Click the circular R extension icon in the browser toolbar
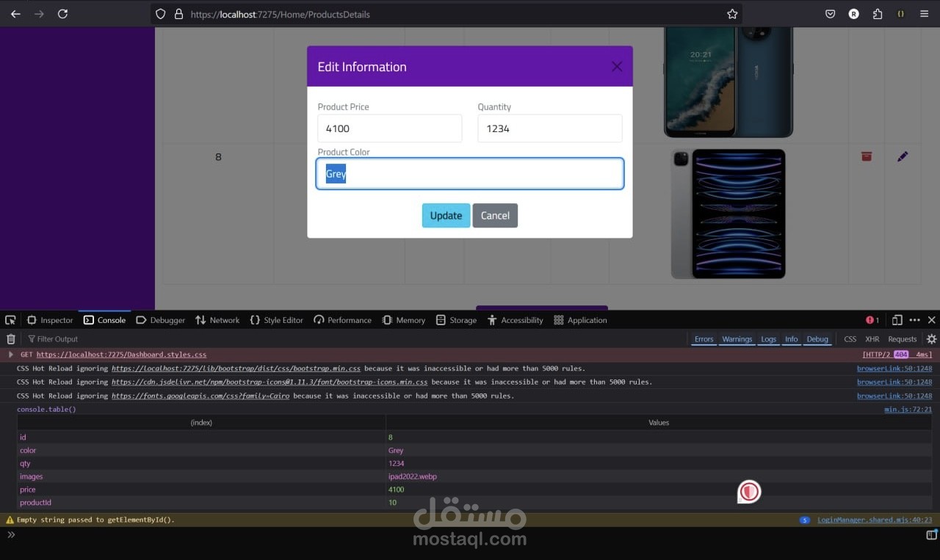Viewport: 940px width, 560px height. pyautogui.click(x=854, y=14)
